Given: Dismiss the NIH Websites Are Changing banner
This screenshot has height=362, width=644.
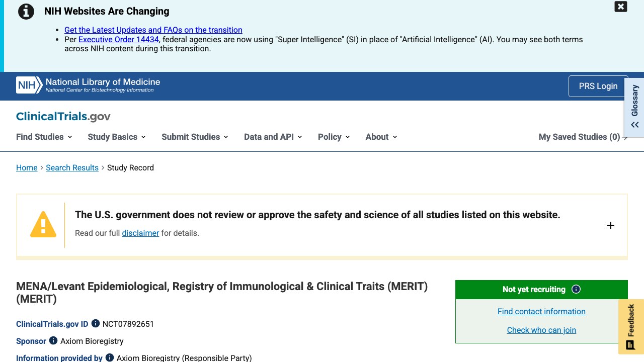Looking at the screenshot, I should click(x=621, y=7).
